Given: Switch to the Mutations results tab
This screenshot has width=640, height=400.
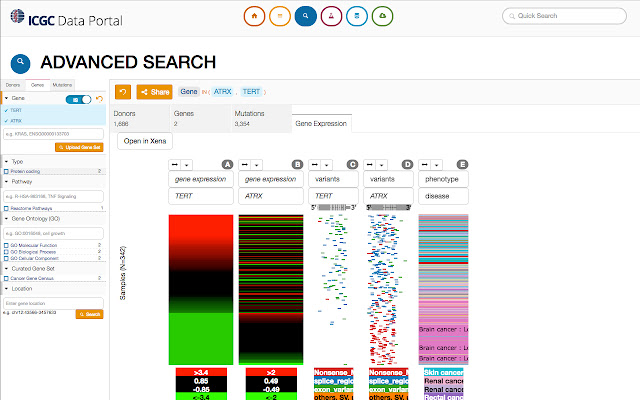Looking at the screenshot, I should click(x=249, y=120).
